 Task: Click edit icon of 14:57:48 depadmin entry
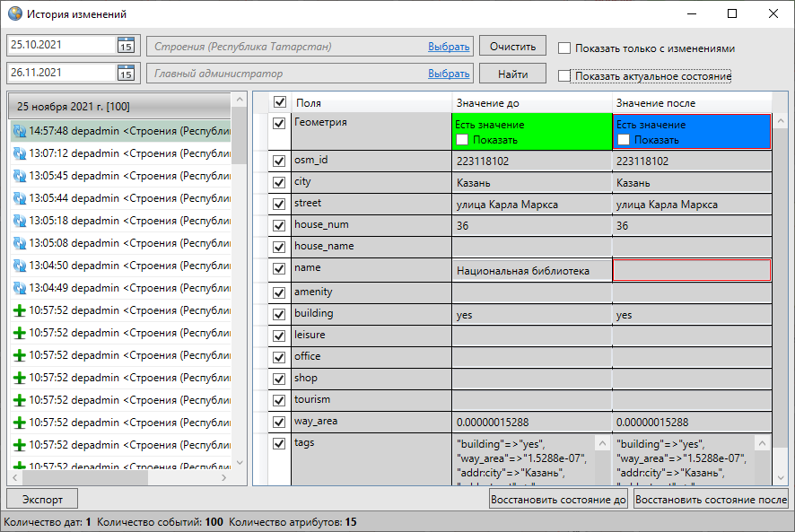(19, 131)
